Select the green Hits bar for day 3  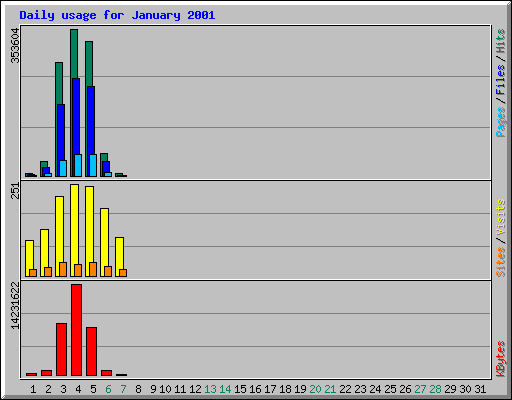point(59,83)
